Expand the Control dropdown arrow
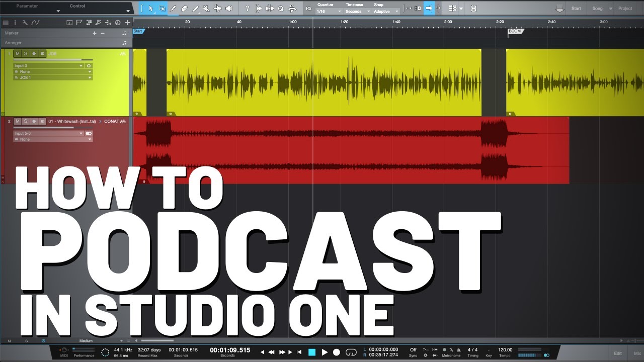 (128, 11)
